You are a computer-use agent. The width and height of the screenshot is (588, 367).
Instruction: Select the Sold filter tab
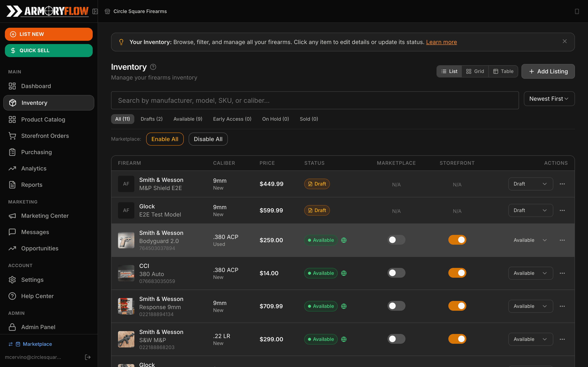[308, 119]
